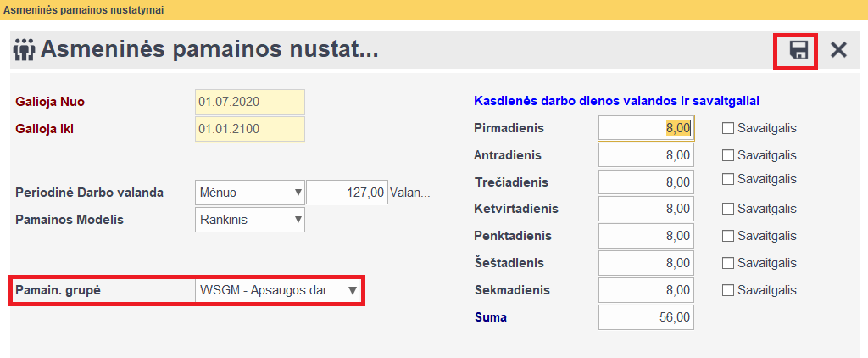Click the Galioja Iki date field
868x358 pixels.
tap(249, 130)
